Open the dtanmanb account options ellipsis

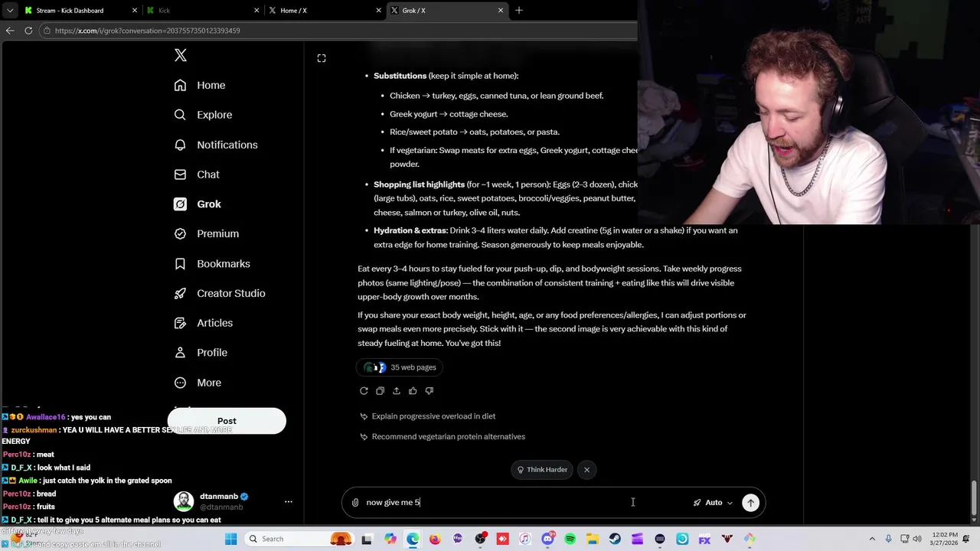289,502
